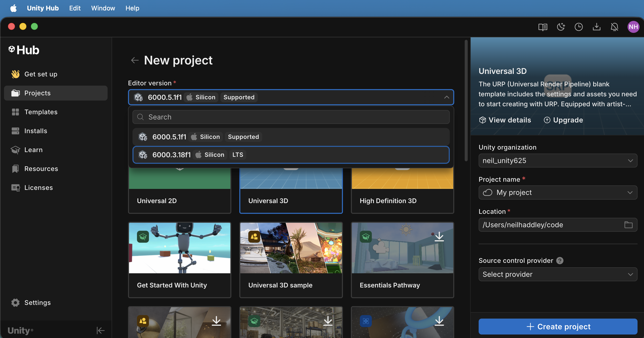
Task: Open Projects in sidebar
Action: [56, 93]
